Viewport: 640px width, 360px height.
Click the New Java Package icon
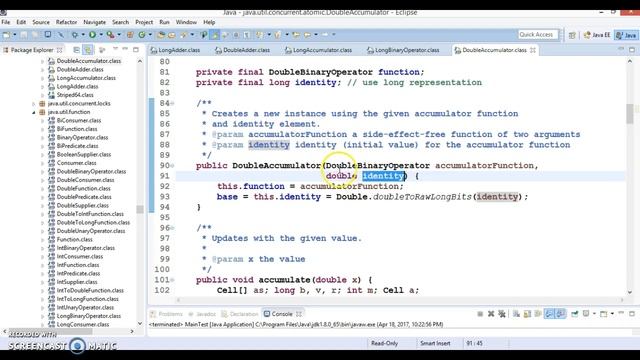point(130,35)
